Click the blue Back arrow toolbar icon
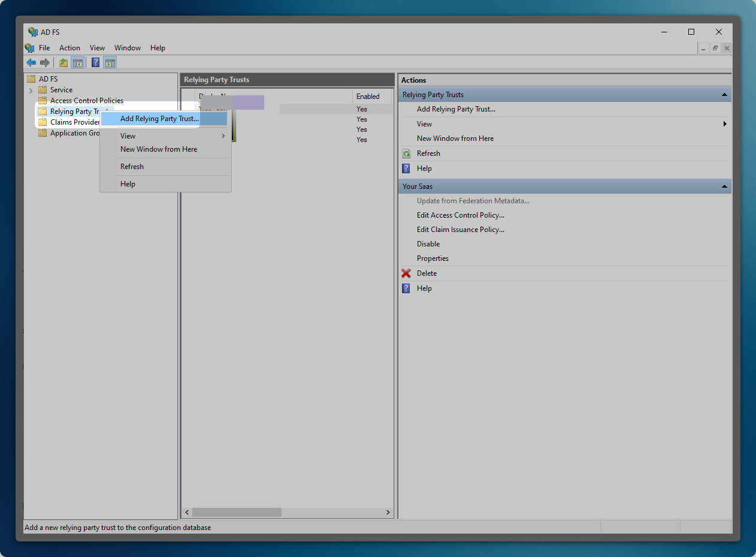Viewport: 756px width, 557px height. point(31,62)
